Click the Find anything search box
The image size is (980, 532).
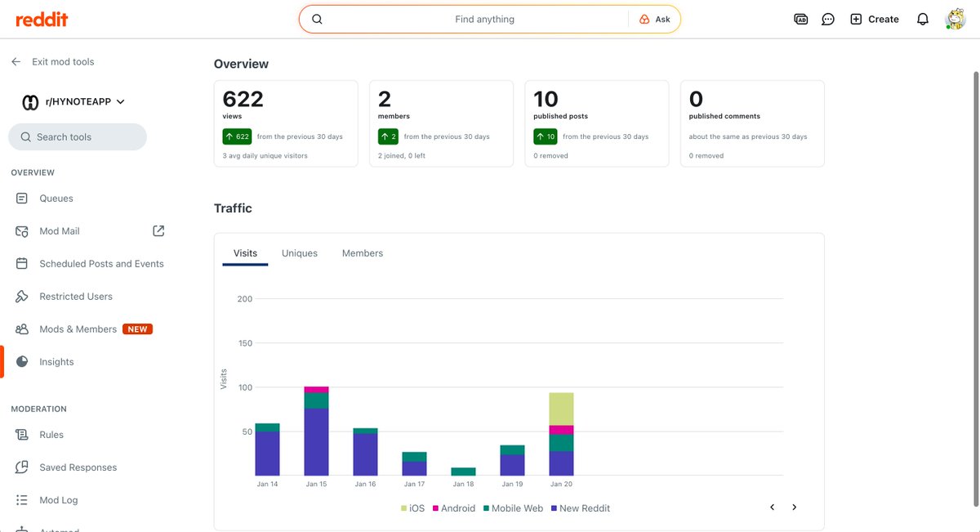[484, 19]
